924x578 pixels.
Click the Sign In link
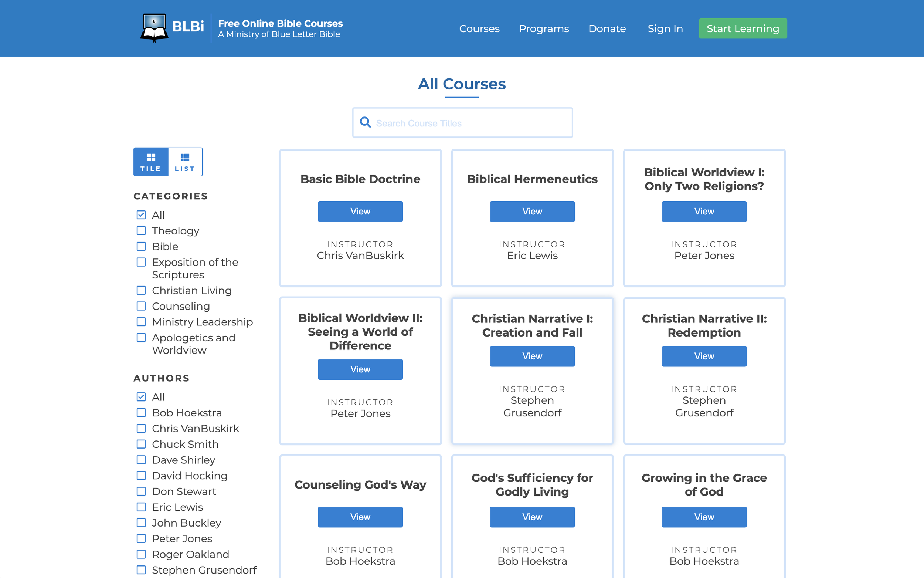tap(665, 29)
